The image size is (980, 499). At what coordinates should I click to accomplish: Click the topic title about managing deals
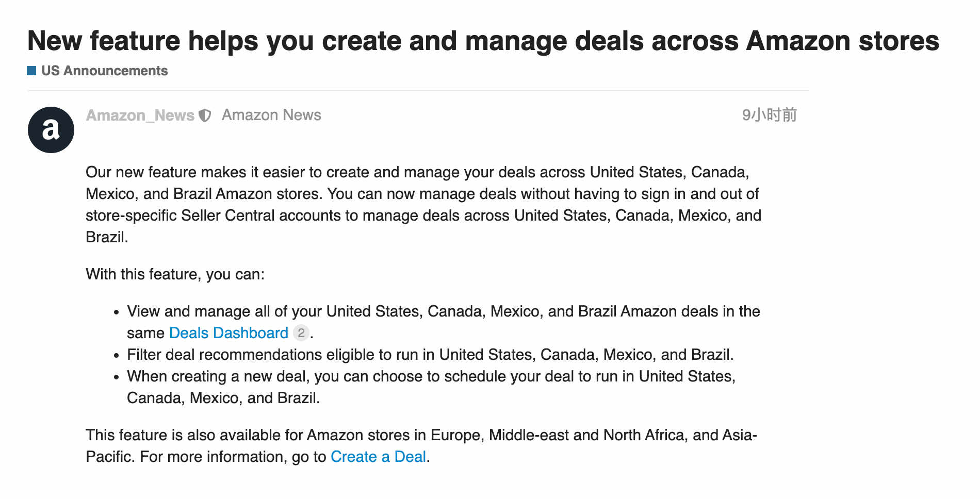click(x=483, y=41)
